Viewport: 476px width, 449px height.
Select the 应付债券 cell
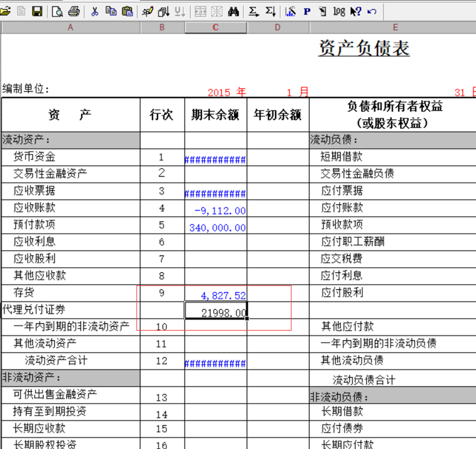[x=393, y=429]
